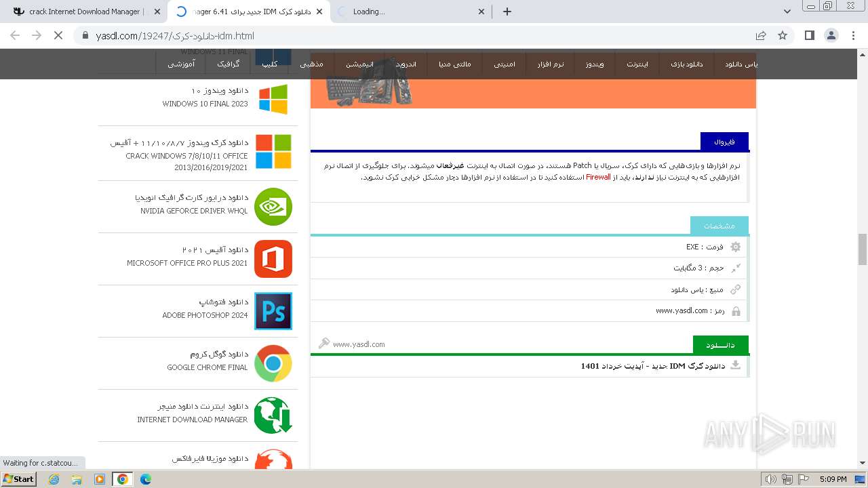This screenshot has width=868, height=488.
Task: Click the www.yasdl.com label in download header
Action: click(359, 344)
